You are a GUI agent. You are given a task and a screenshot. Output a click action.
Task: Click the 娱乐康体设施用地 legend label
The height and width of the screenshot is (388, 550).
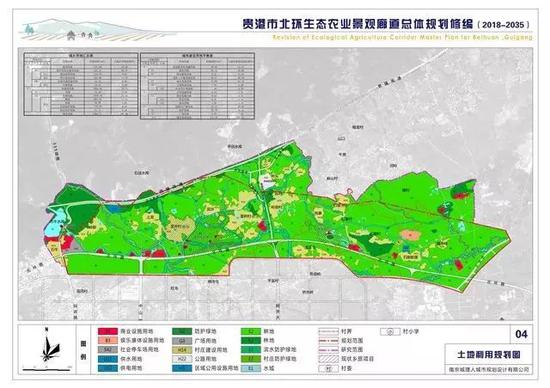tap(142, 341)
